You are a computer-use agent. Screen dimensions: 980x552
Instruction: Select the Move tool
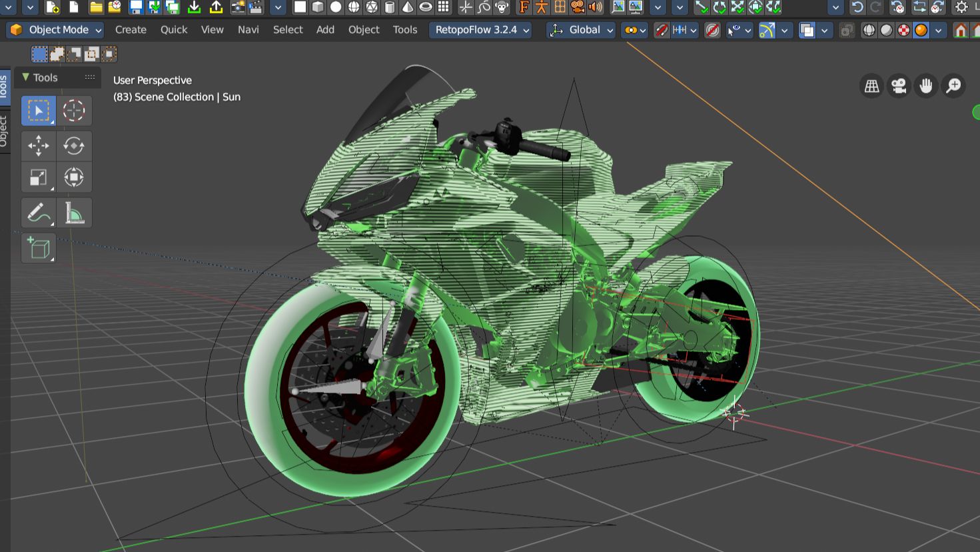pyautogui.click(x=38, y=145)
